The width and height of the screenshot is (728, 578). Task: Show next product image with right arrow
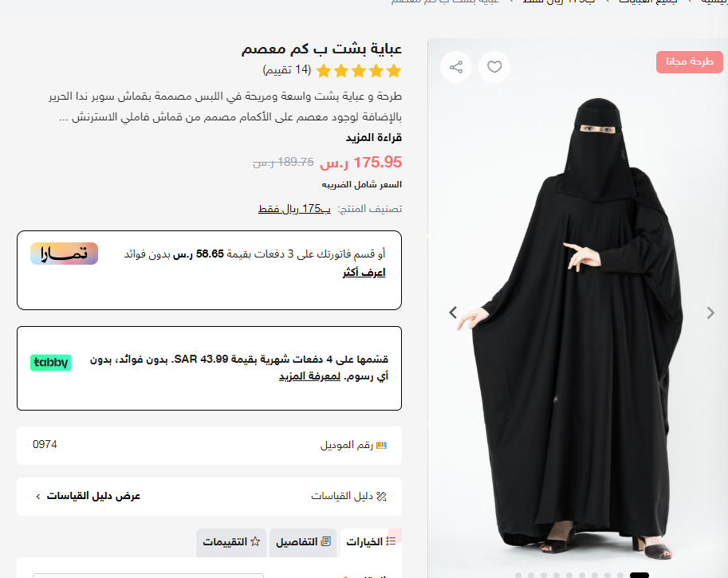pyautogui.click(x=710, y=313)
